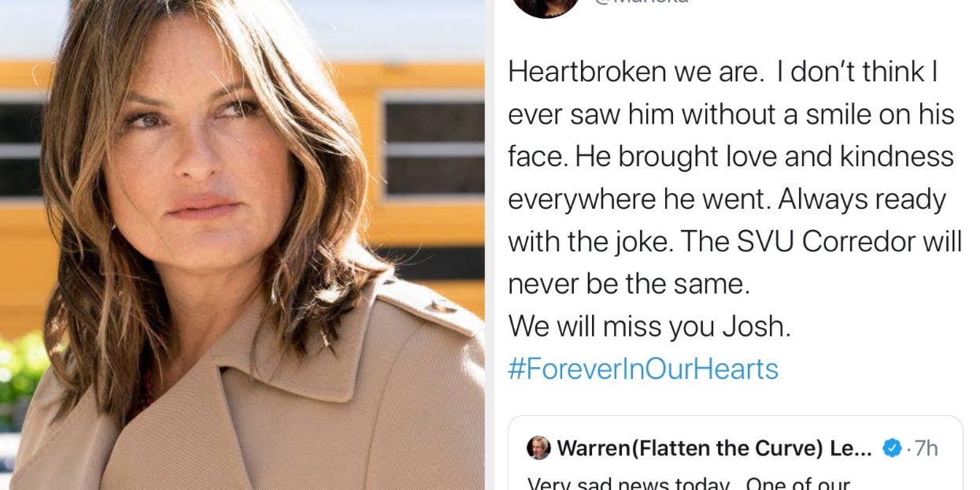
Task: Open the #ForeverInOurHearts hashtag
Action: point(643,369)
